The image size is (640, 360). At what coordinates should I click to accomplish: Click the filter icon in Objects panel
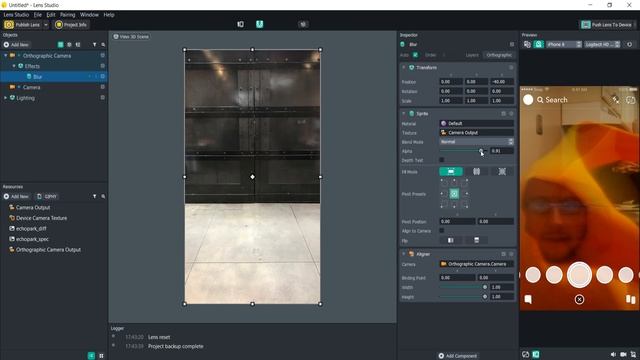coord(94,44)
